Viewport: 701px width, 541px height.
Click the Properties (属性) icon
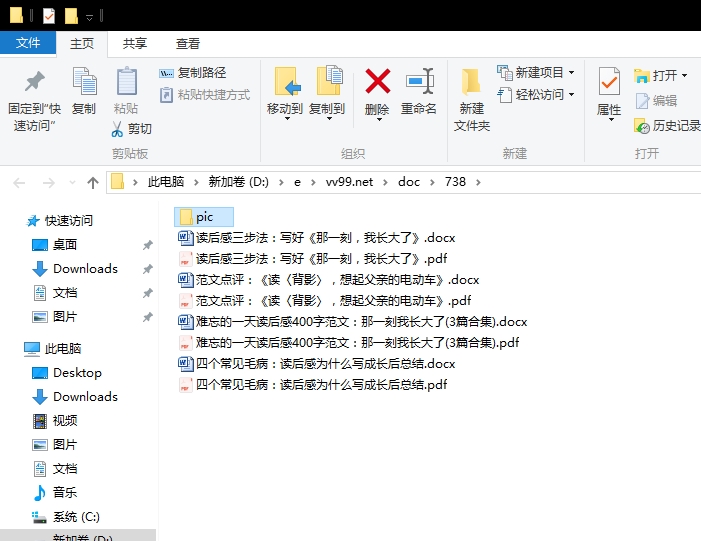(609, 81)
